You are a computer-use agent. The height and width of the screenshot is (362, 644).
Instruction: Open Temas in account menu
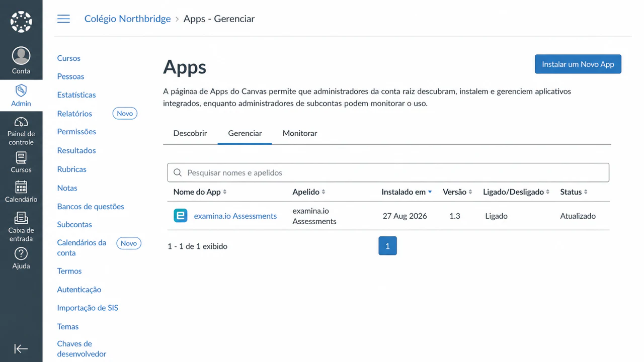tap(68, 327)
